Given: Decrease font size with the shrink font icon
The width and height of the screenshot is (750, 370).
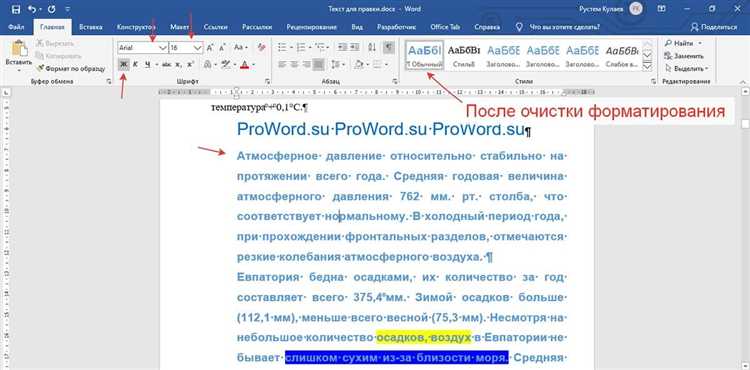Looking at the screenshot, I should pyautogui.click(x=222, y=48).
